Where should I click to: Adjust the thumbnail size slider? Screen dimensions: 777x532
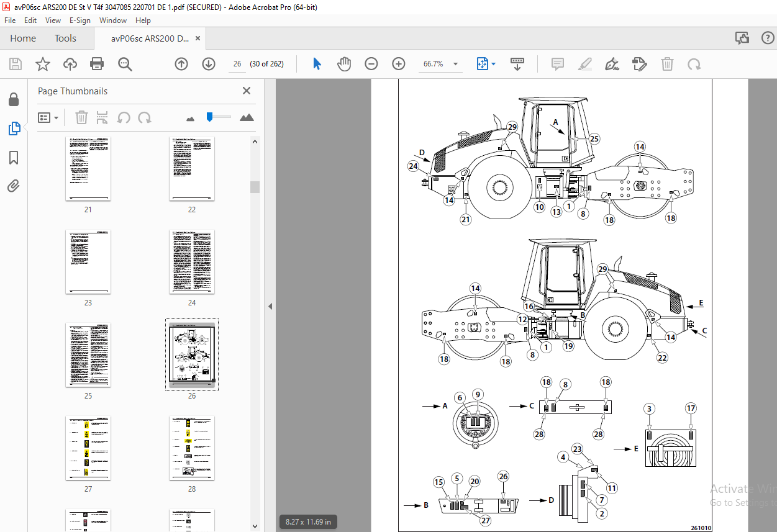210,116
